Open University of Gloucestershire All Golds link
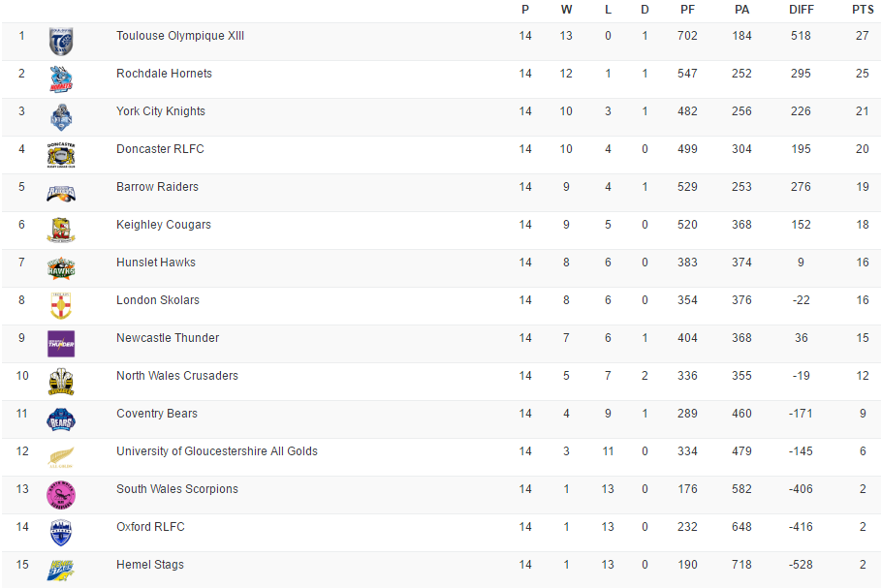This screenshot has width=881, height=588. pyautogui.click(x=216, y=451)
